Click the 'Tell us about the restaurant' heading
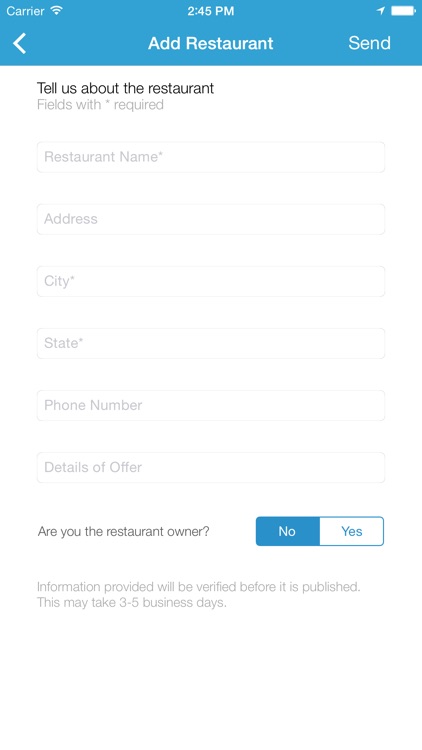This screenshot has width=422, height=750. tap(125, 88)
